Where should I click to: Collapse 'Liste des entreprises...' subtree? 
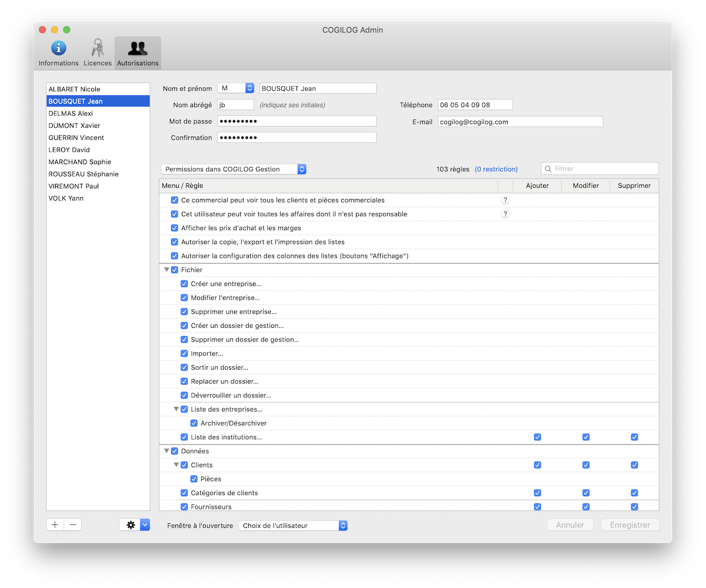point(176,409)
